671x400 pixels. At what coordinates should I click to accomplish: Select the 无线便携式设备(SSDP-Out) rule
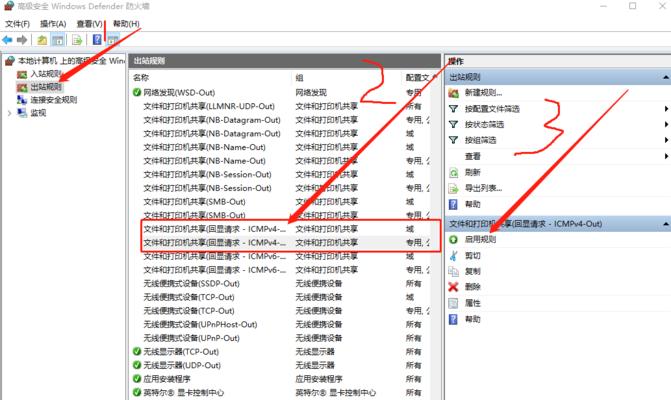191,284
